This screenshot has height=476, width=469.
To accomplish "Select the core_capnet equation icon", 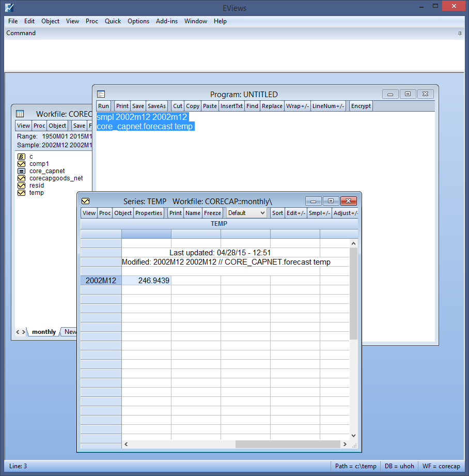I will click(21, 171).
